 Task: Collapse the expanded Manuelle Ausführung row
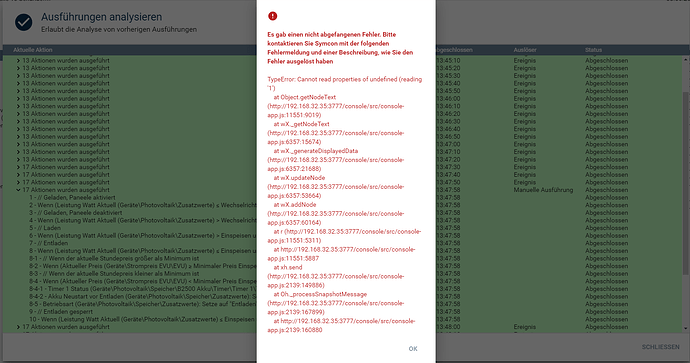(x=18, y=190)
